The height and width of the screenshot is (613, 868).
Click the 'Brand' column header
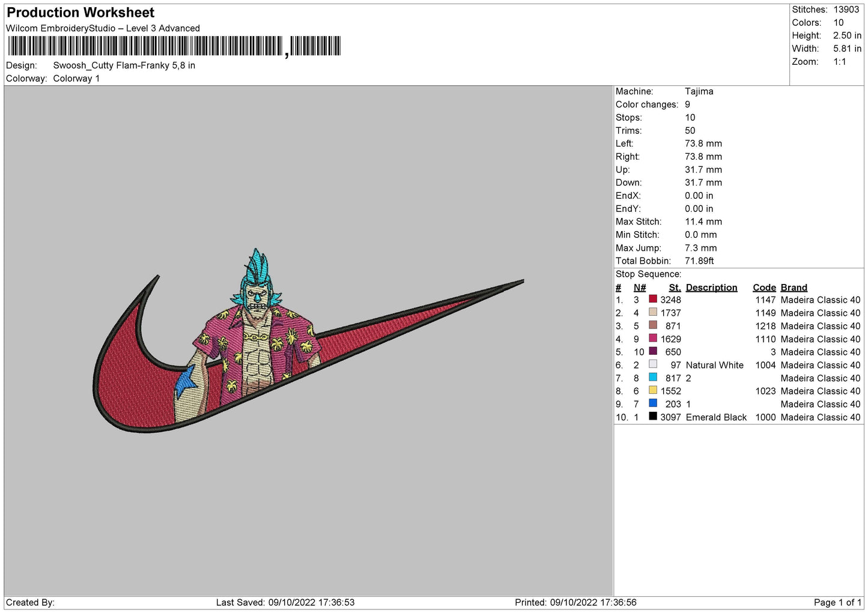click(x=794, y=288)
